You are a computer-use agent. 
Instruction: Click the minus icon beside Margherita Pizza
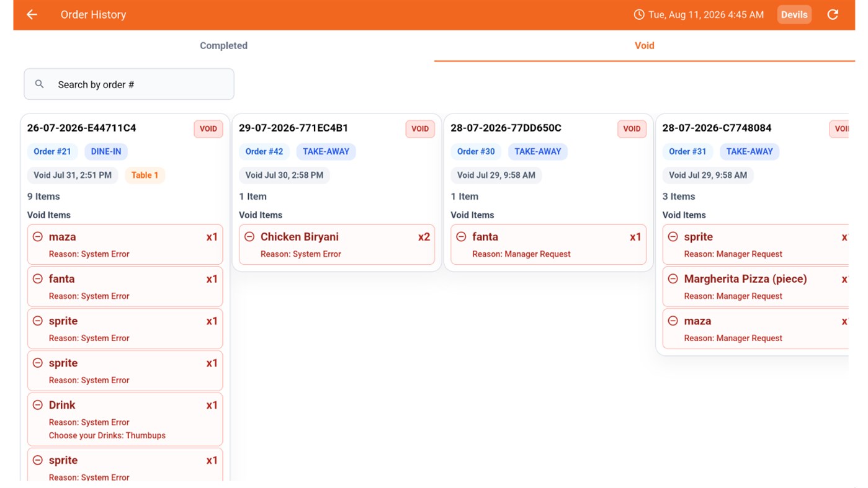(673, 279)
